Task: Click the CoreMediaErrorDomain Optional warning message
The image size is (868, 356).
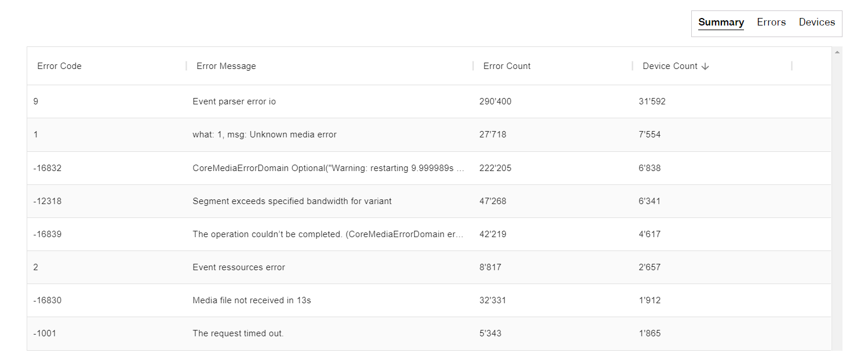Action: pos(328,168)
